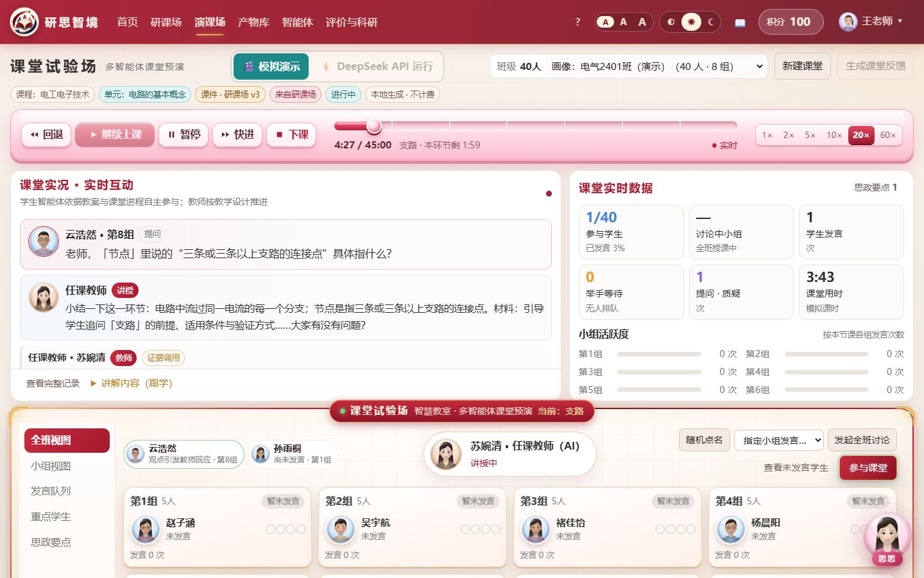Pause the lesson with 暂停
Image resolution: width=924 pixels, height=578 pixels.
(x=184, y=135)
